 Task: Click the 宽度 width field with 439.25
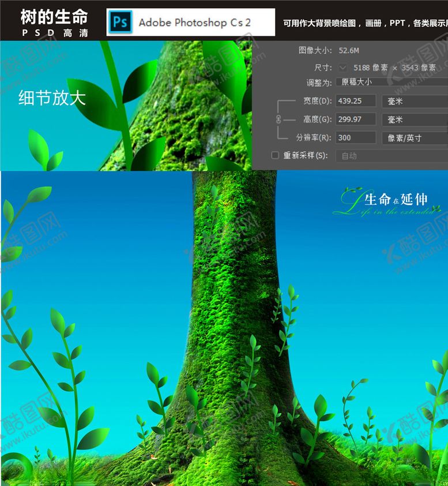356,101
